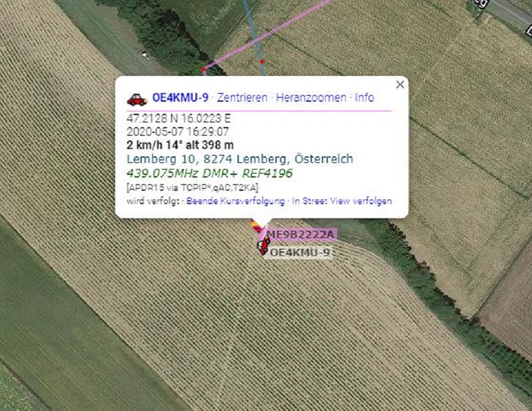The image size is (532, 411).
Task: Click the red car icon in popup header
Action: tap(137, 99)
